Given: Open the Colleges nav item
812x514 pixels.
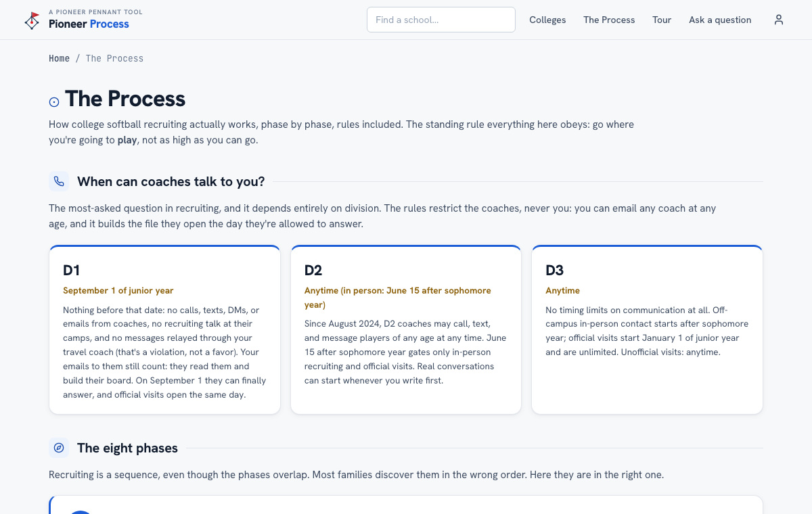Looking at the screenshot, I should (547, 20).
